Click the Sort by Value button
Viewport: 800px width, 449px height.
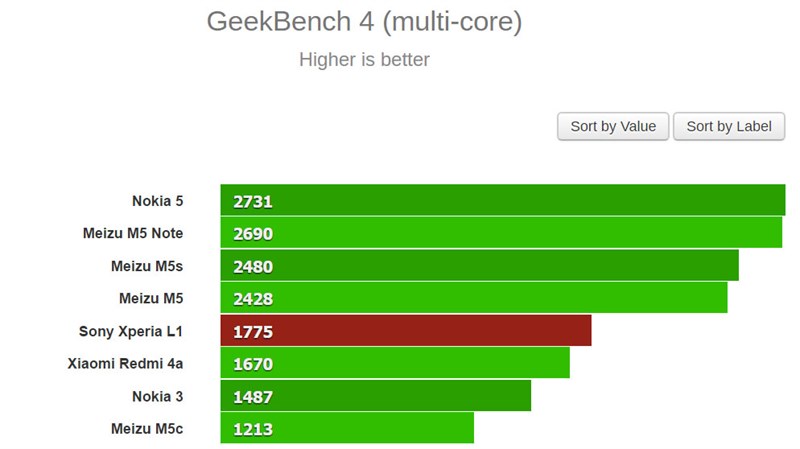coord(613,126)
